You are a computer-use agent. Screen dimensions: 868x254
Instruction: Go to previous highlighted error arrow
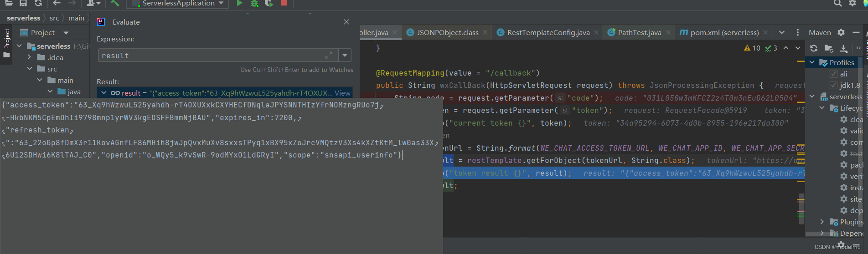[786, 48]
